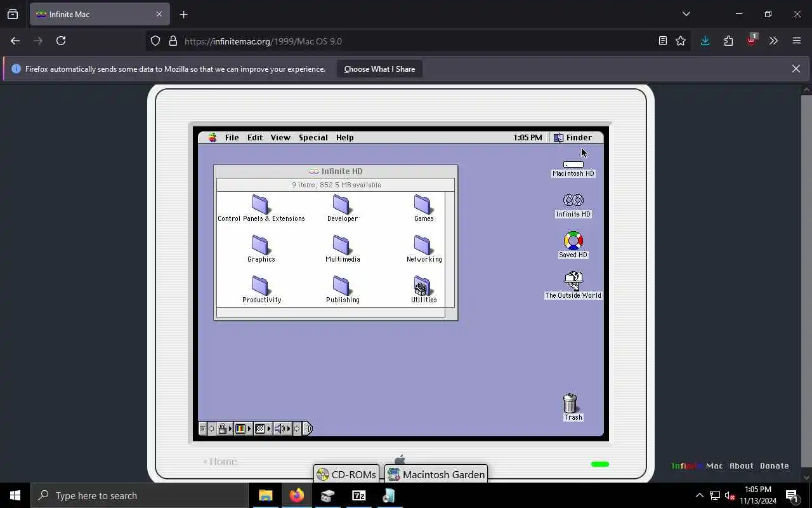Select the Multimedia folder icon
812x508 pixels.
[342, 245]
